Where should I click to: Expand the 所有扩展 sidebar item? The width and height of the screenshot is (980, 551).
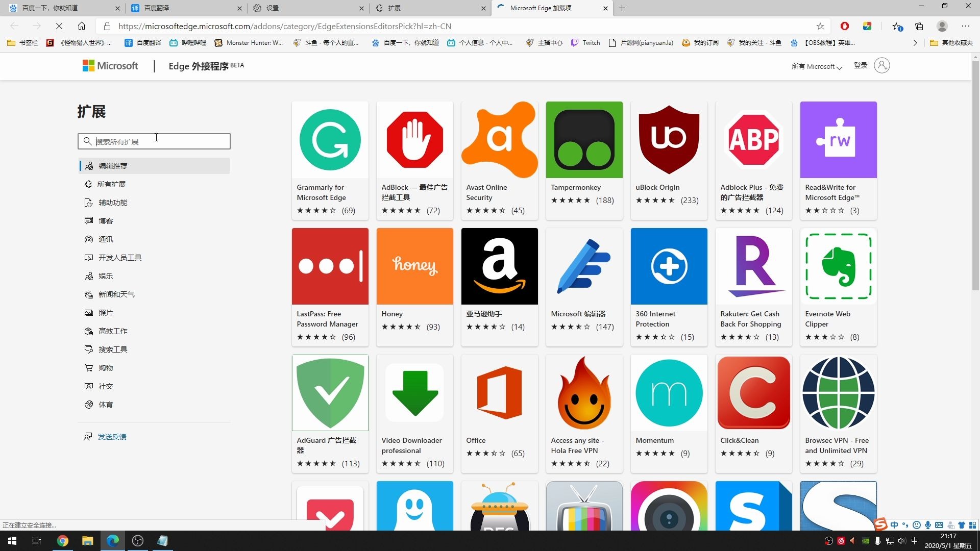point(112,183)
